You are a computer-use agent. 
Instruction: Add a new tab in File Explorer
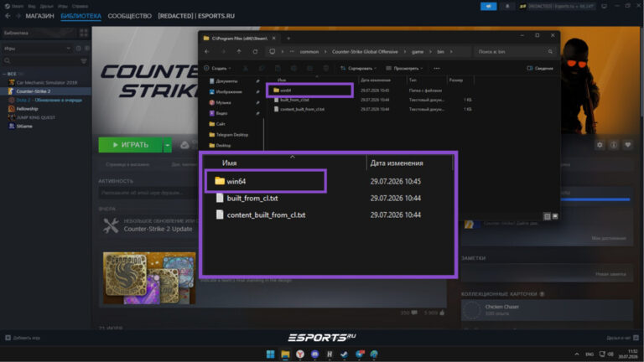(x=288, y=39)
